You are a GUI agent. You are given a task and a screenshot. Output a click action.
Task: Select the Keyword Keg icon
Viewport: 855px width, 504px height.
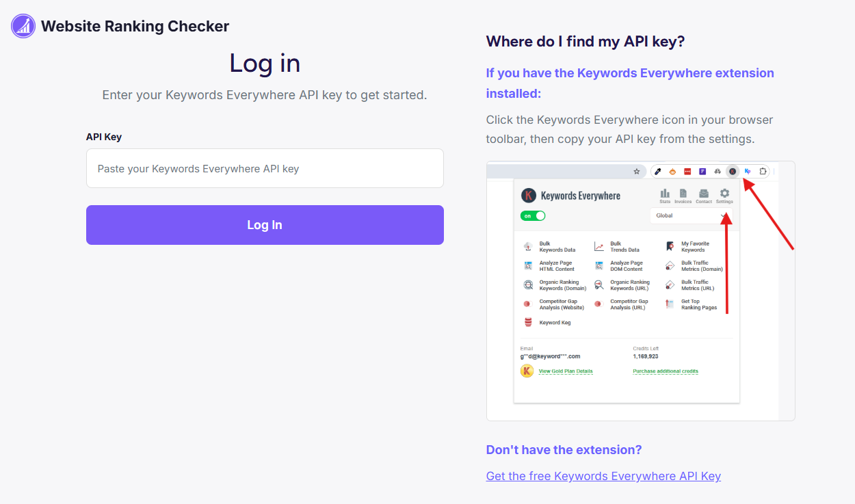pos(527,322)
